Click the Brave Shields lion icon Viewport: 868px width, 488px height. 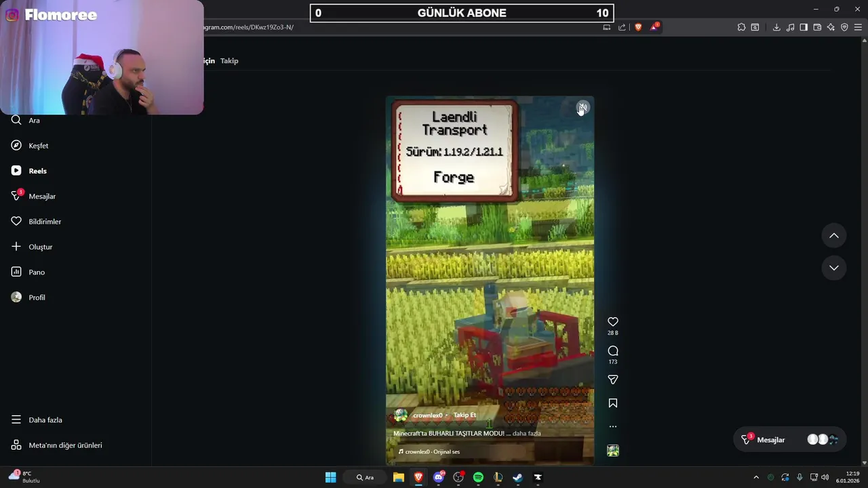coord(638,27)
